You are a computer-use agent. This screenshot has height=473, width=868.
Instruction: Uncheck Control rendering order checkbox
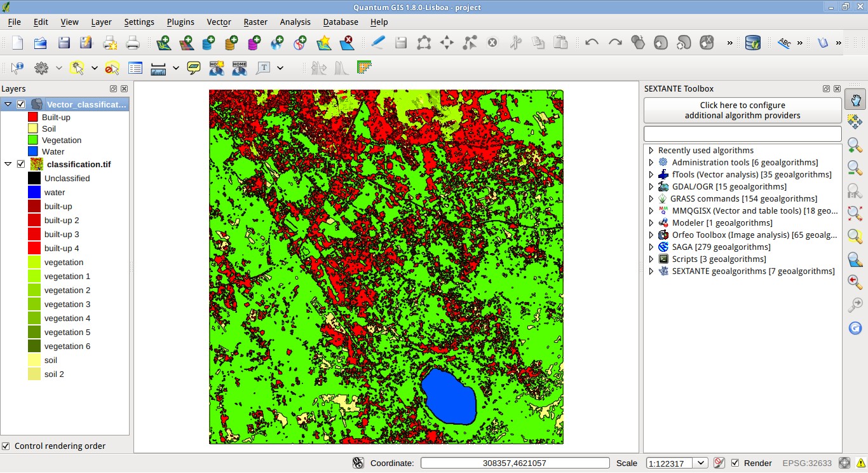tap(6, 446)
